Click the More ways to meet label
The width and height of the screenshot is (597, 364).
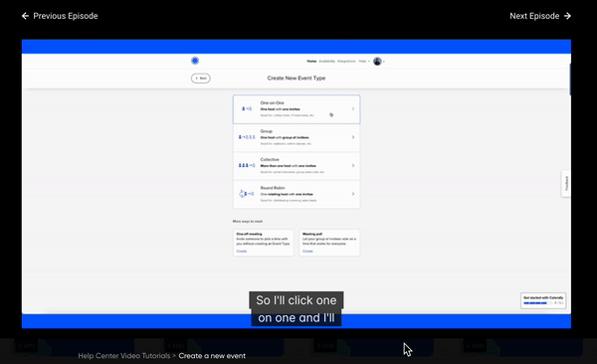tap(248, 221)
